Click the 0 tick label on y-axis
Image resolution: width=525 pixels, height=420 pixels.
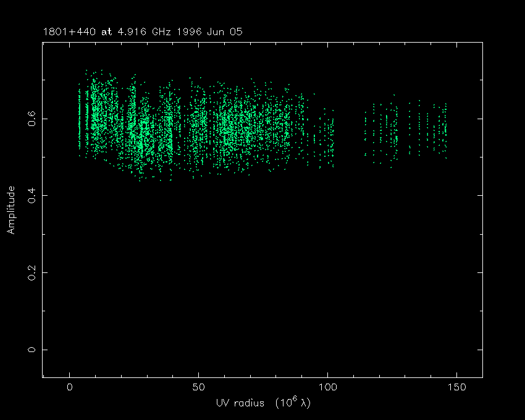tap(31, 350)
